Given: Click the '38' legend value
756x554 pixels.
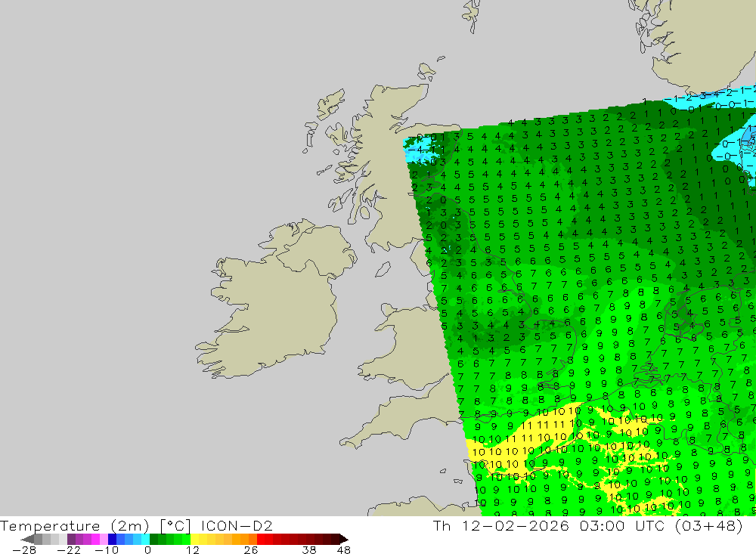Looking at the screenshot, I should [309, 550].
